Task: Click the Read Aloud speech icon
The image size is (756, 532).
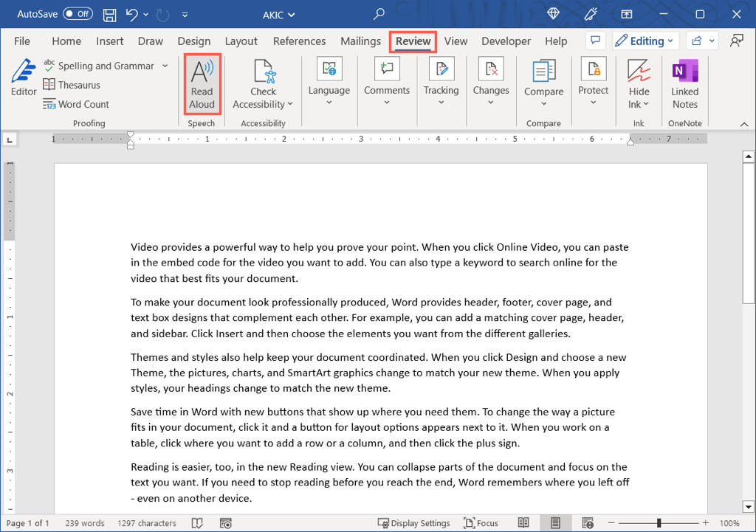Action: tap(201, 73)
